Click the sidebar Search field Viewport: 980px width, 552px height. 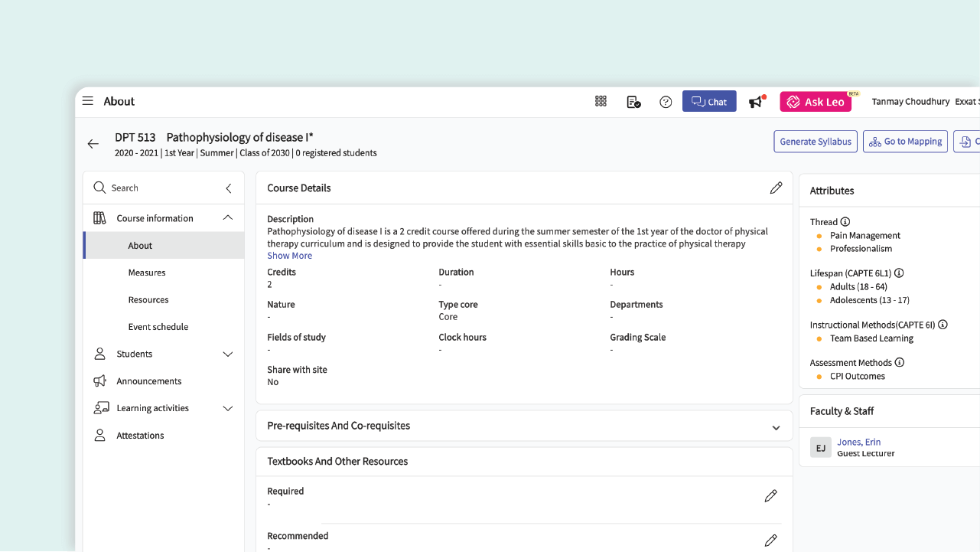157,188
